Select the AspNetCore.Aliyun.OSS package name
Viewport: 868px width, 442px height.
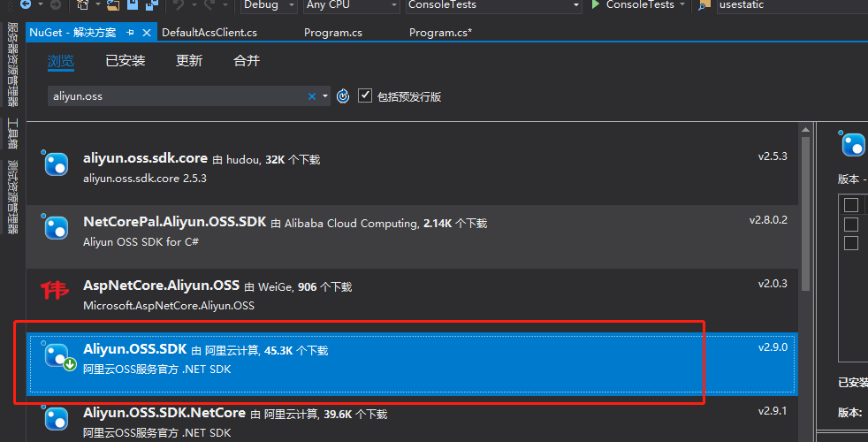161,286
